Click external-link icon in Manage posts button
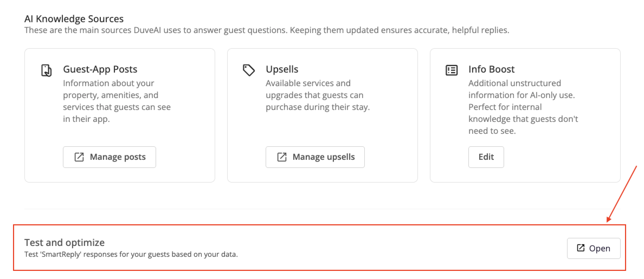 point(79,157)
